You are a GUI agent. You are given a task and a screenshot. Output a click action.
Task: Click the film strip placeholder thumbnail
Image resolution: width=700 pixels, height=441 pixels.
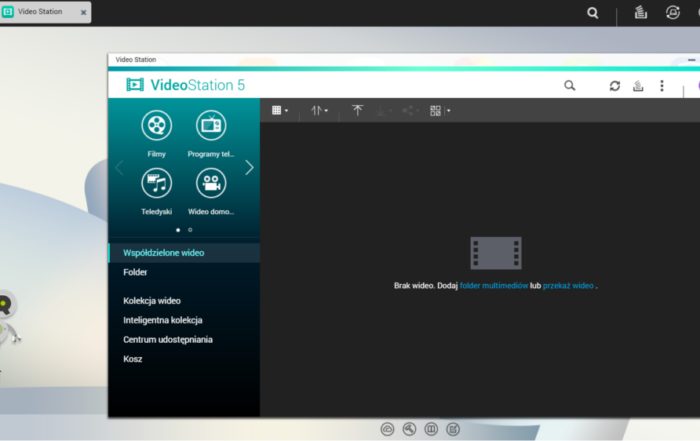pyautogui.click(x=496, y=253)
